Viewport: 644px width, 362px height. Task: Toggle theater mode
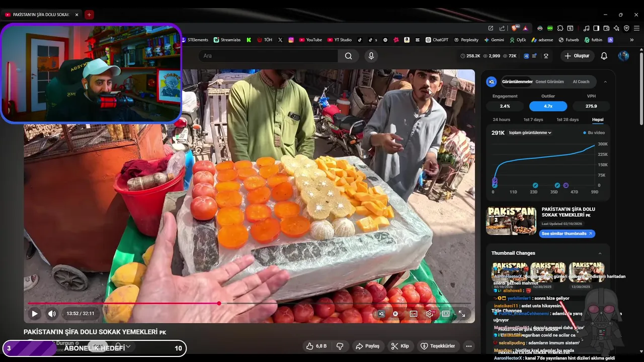(x=446, y=314)
